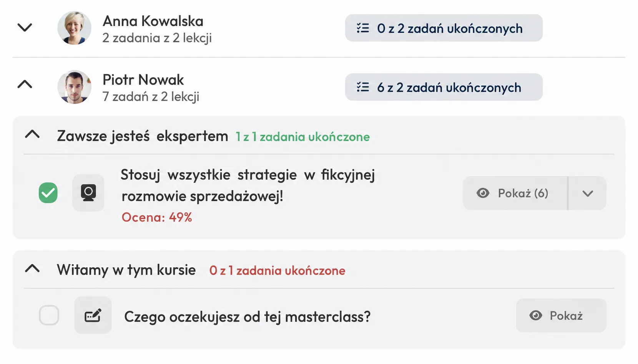638x364 pixels.
Task: Click 'Pokaż' button for masterclass question
Action: [x=561, y=316]
